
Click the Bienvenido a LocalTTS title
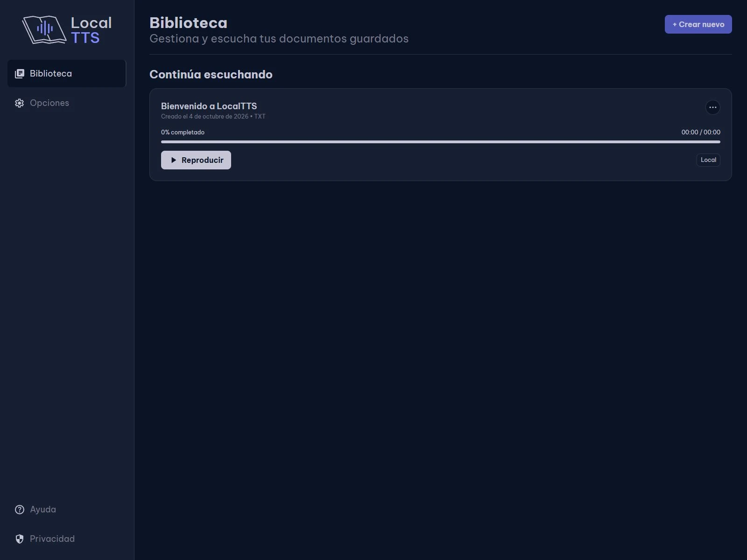(x=209, y=106)
